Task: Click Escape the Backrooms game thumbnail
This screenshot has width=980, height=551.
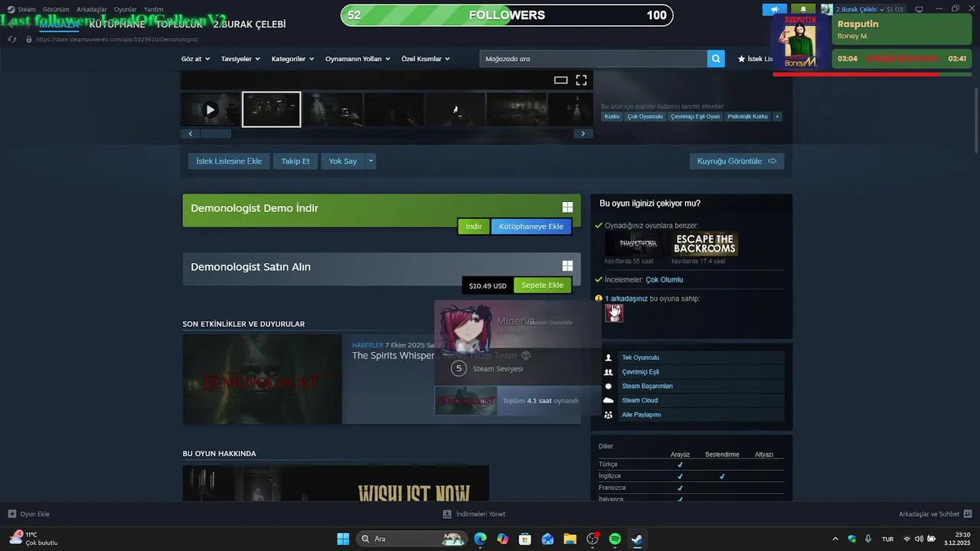Action: [705, 244]
